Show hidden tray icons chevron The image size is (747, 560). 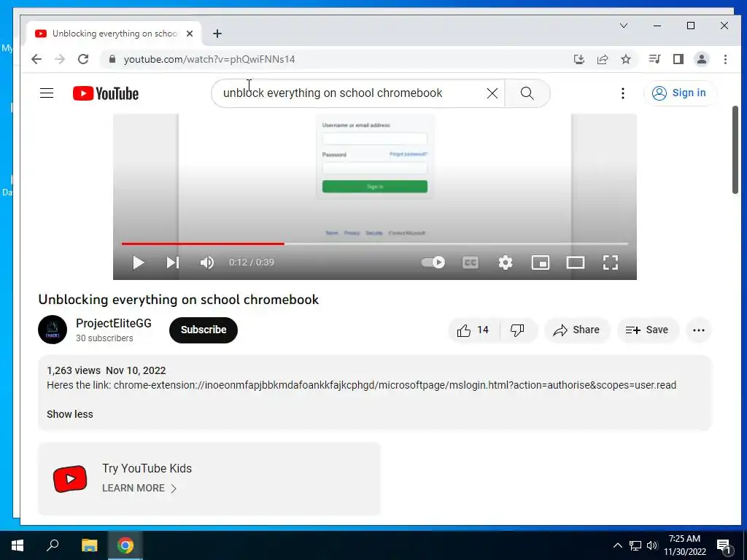pyautogui.click(x=617, y=545)
